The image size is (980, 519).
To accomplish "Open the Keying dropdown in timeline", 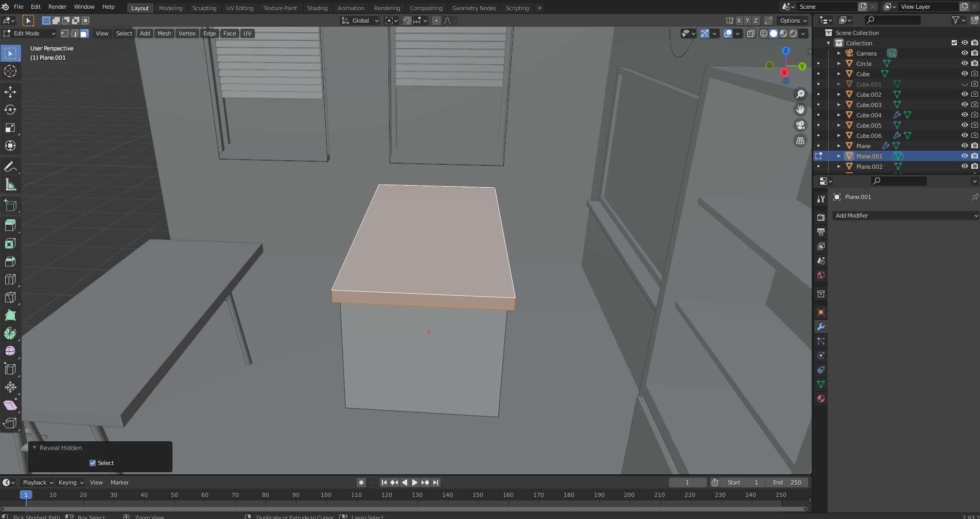I will click(x=71, y=482).
